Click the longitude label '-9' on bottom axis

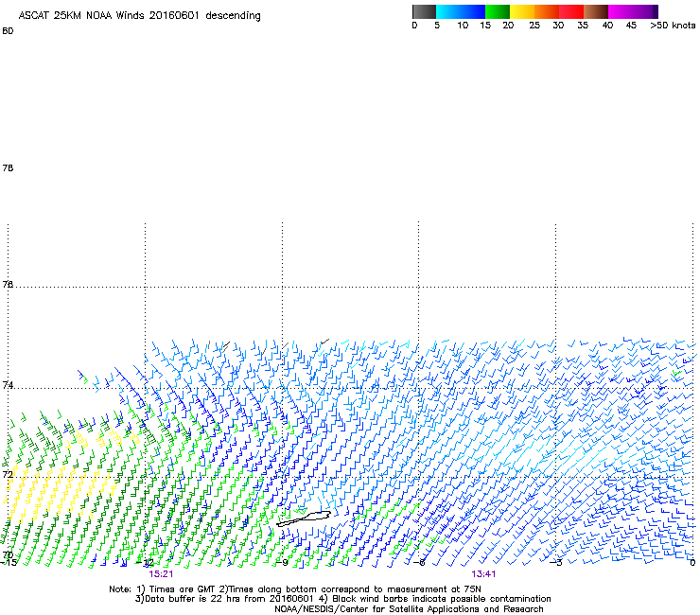(x=283, y=562)
